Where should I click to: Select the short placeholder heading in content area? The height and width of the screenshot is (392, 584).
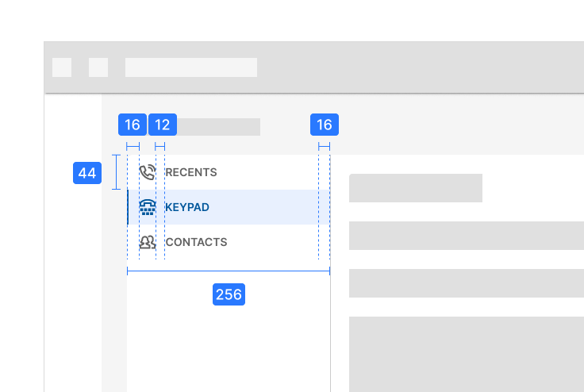click(416, 188)
